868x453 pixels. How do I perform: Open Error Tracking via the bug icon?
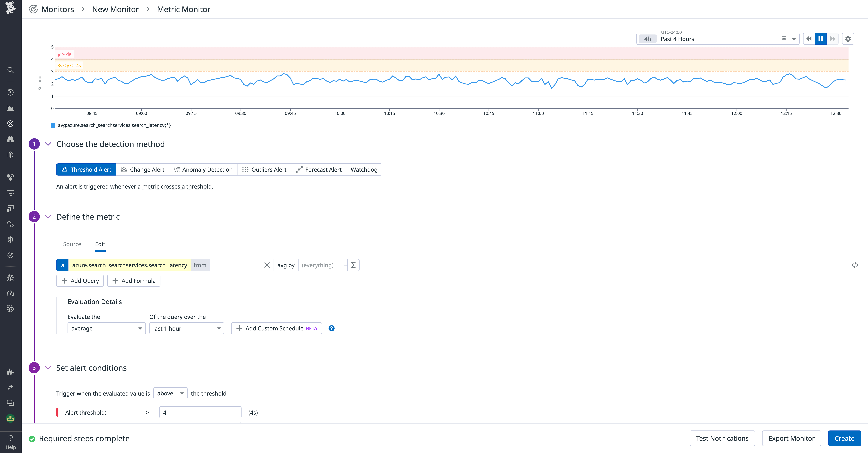coord(10,277)
